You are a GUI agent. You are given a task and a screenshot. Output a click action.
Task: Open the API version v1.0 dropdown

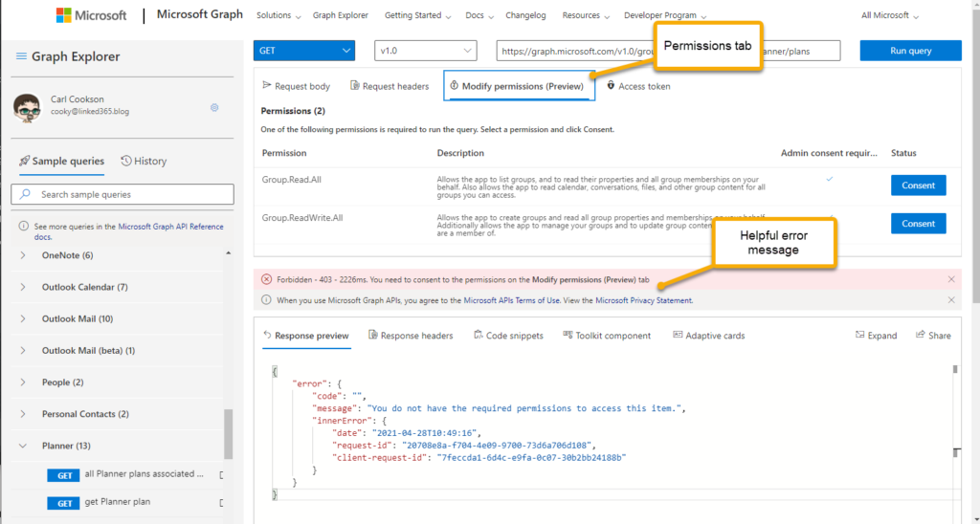click(x=426, y=51)
